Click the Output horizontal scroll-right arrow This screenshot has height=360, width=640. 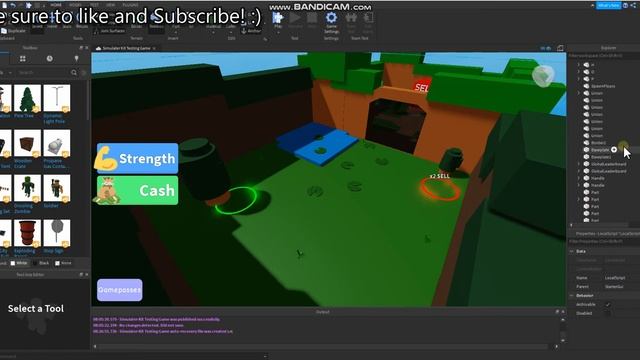tap(556, 347)
